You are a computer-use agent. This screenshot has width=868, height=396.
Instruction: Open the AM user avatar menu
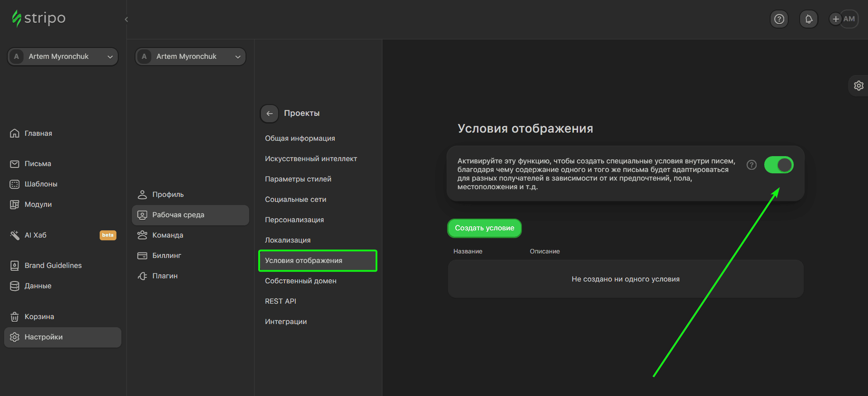coord(849,19)
